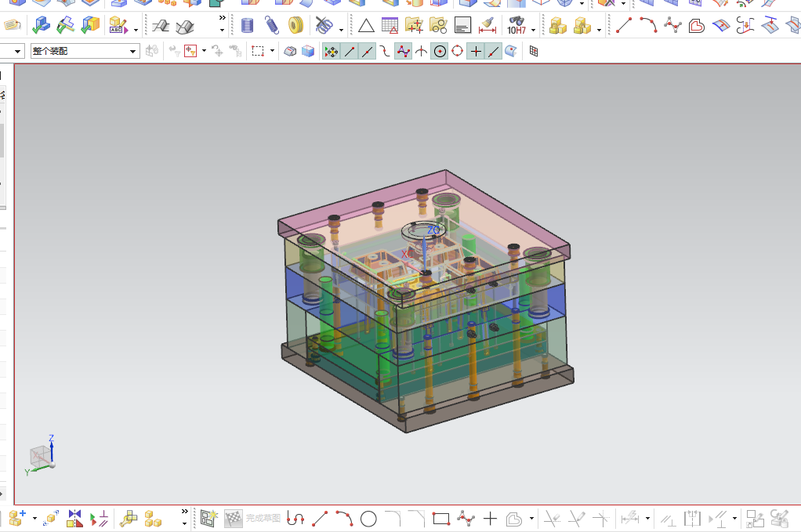Click the blue blocks with green check icon
Image resolution: width=801 pixels, height=532 pixels.
click(x=41, y=25)
